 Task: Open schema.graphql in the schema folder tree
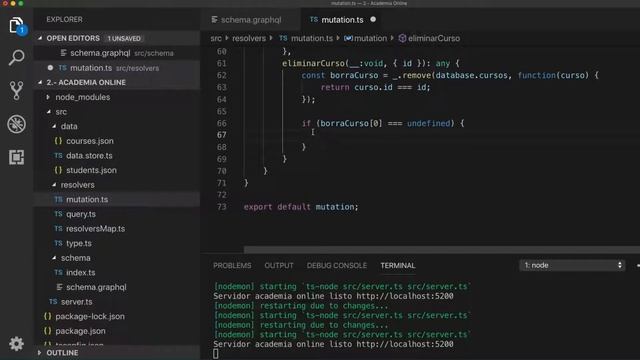(96, 287)
